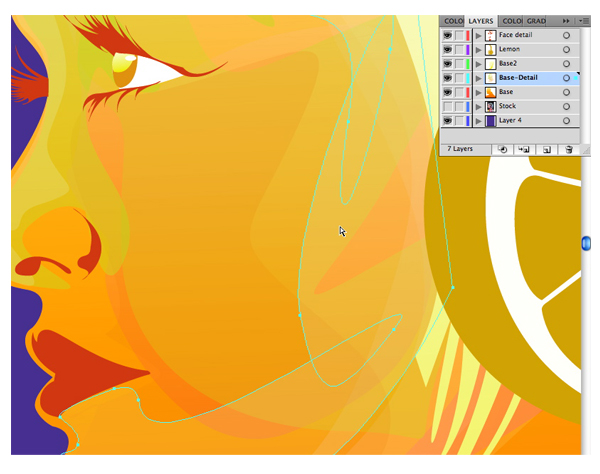Click Base-Detail's target circle icon
Viewport: 600px width, 474px height.
pyautogui.click(x=566, y=78)
